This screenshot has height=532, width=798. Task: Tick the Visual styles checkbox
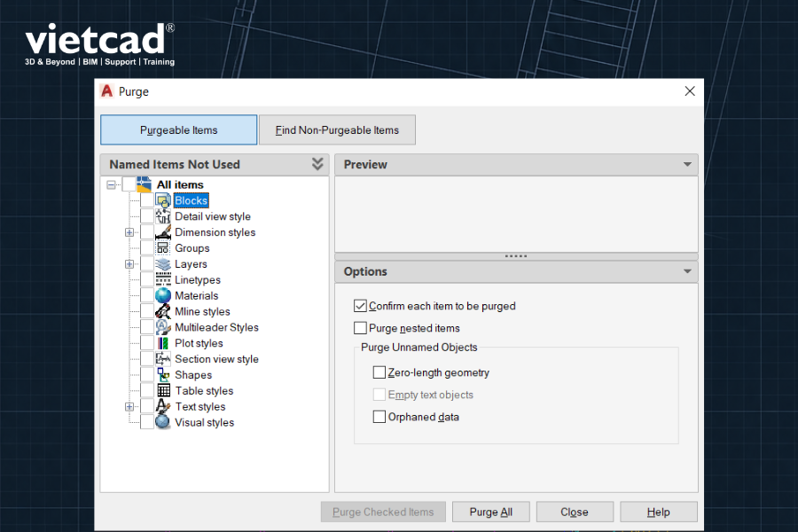point(147,422)
